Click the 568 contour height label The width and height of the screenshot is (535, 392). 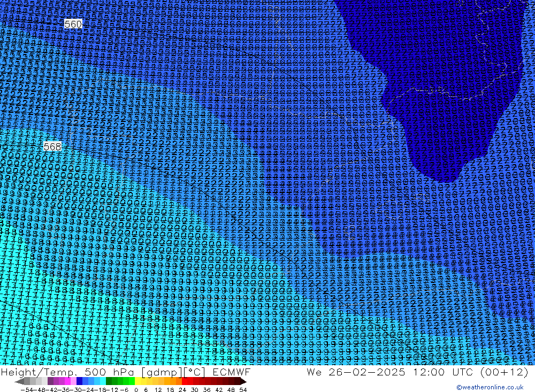(x=52, y=147)
